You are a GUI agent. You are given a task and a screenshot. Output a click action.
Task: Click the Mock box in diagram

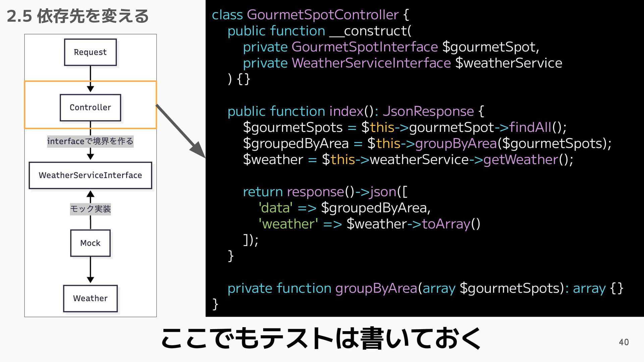tap(90, 243)
